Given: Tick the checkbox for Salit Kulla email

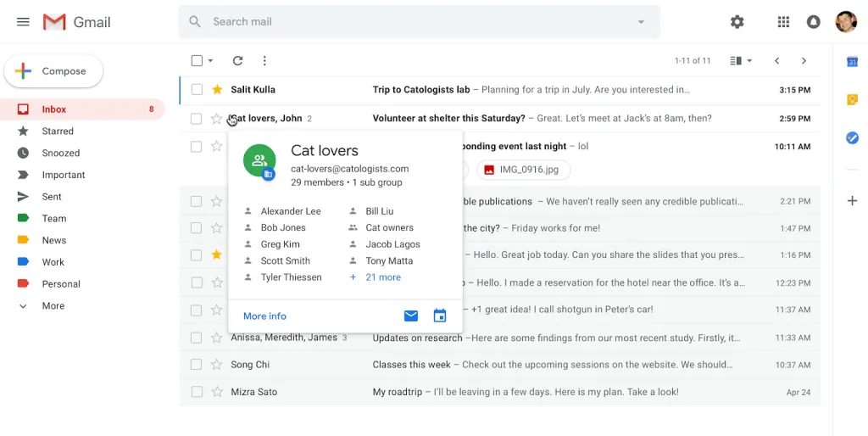Looking at the screenshot, I should point(197,90).
